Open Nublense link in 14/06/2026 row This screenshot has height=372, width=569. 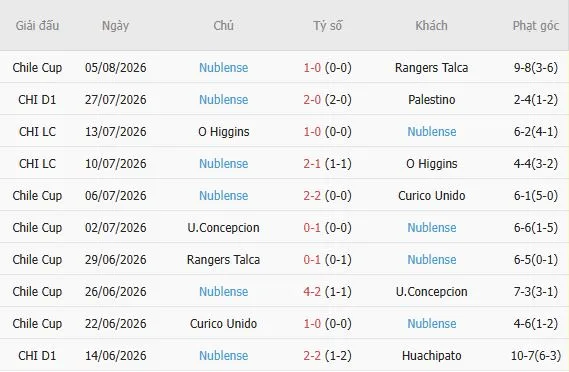[x=224, y=355]
